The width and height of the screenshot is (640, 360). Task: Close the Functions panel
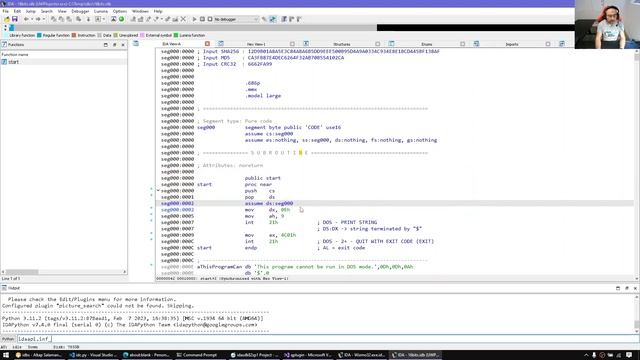pos(123,44)
